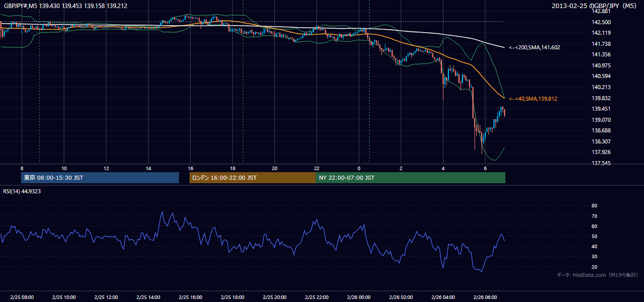Click the 2/26 00:00 date label

pyautogui.click(x=359, y=297)
